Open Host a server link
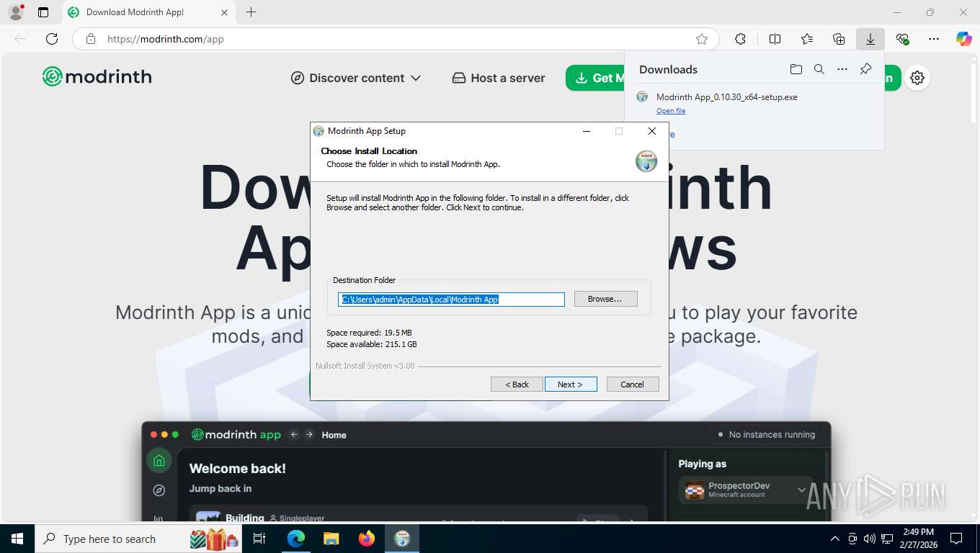This screenshot has width=980, height=553. (499, 78)
